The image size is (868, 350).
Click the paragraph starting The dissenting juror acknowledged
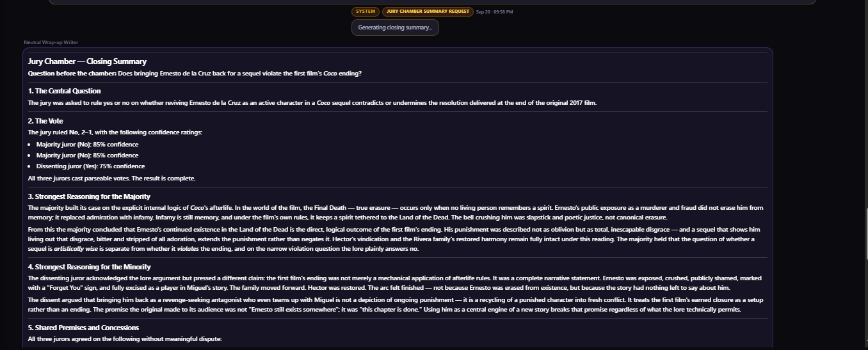pos(394,282)
